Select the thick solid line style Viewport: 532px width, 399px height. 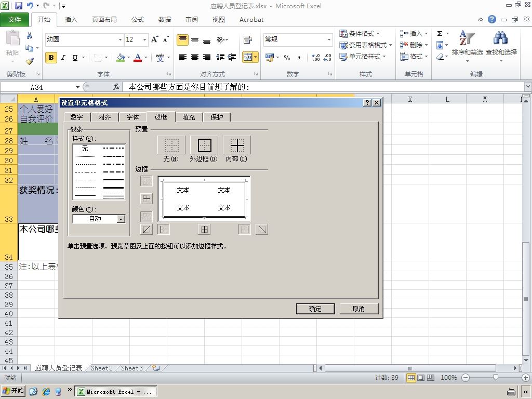point(113,188)
